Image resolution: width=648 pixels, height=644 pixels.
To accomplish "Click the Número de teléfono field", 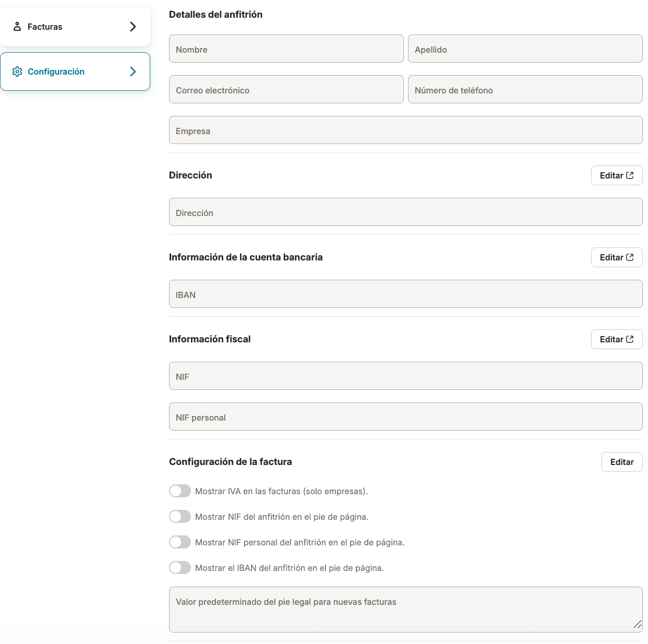I will click(x=525, y=90).
